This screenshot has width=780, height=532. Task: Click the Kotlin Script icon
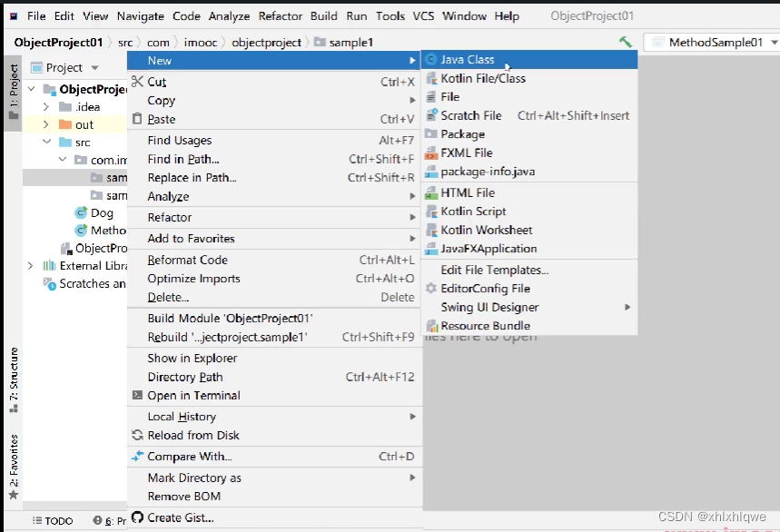point(431,212)
